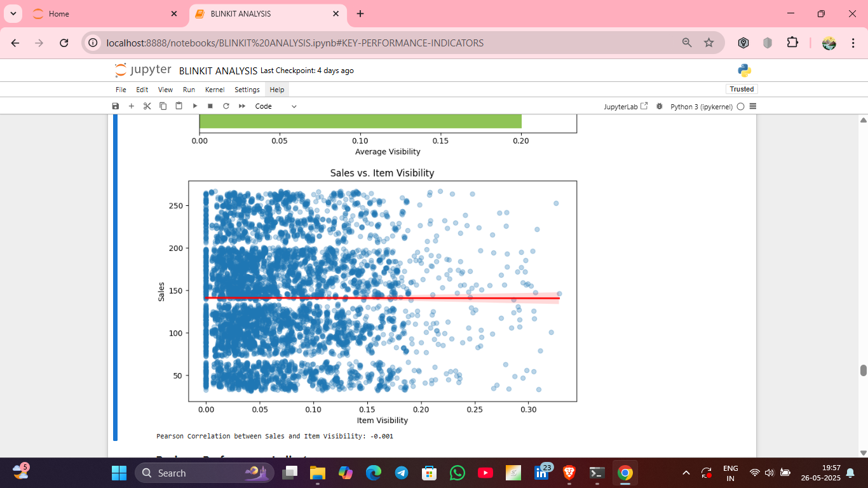Run the selected cell
The width and height of the screenshot is (868, 488).
pos(195,106)
